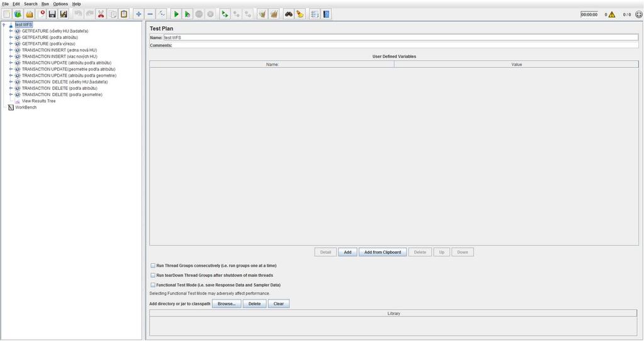Expand TRANSACTION UPDATE (atribútu podľa atribútu) node

tap(11, 63)
